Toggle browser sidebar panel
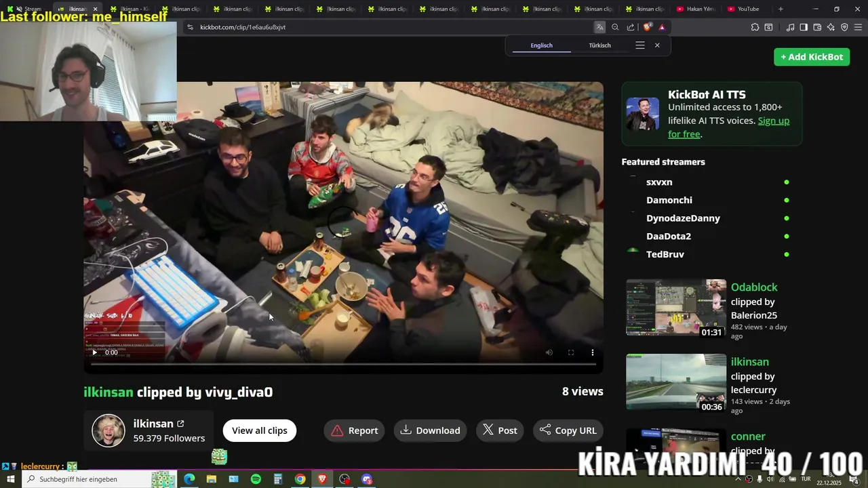The width and height of the screenshot is (868, 488). pos(804,27)
